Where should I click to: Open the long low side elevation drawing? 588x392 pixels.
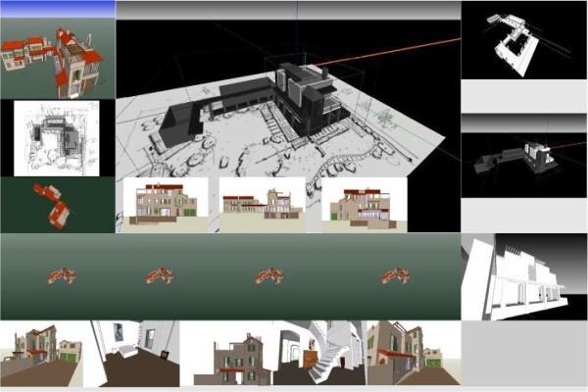[262, 205]
